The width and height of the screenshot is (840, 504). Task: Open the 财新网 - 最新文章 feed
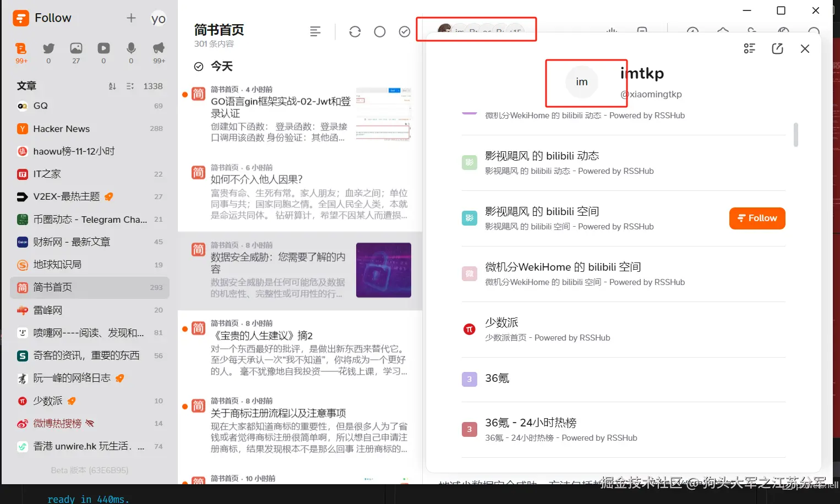90,242
